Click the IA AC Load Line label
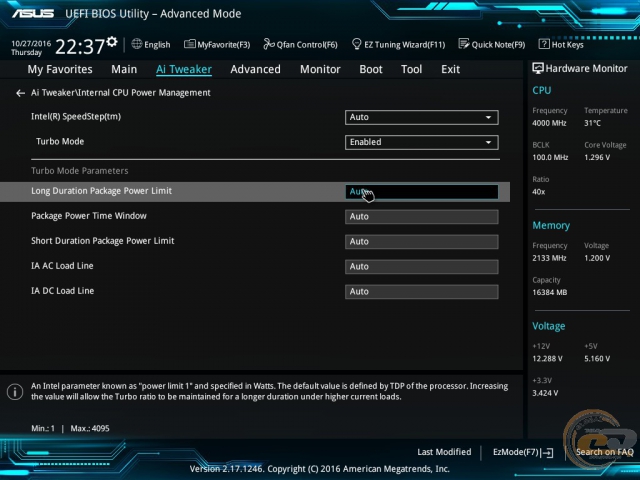This screenshot has height=480, width=640. click(x=62, y=266)
